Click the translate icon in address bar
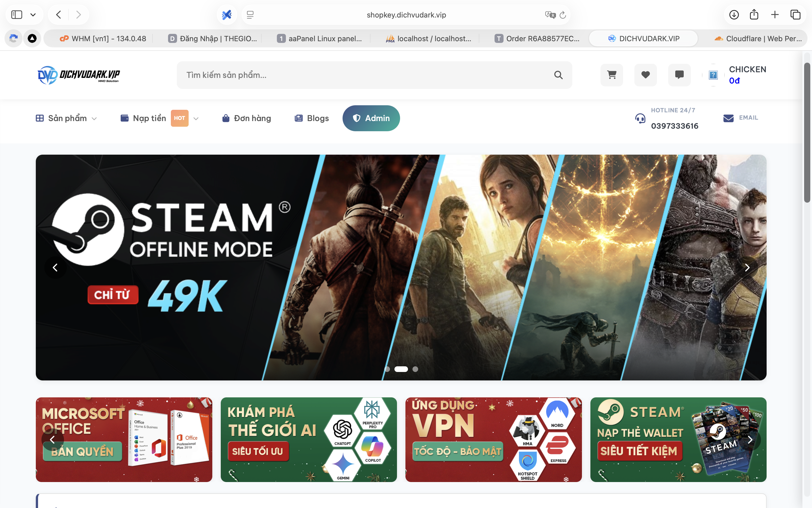Screen dimensions: 812x508 [550, 15]
